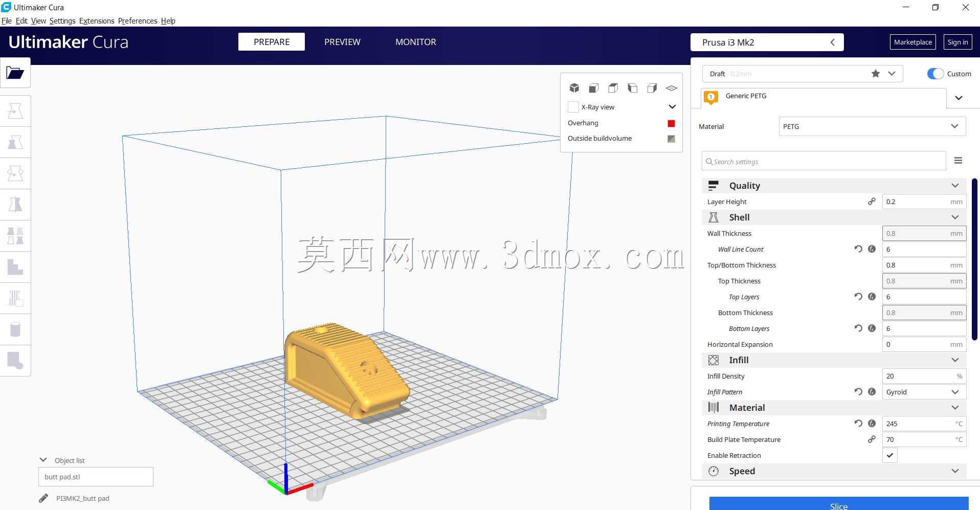
Task: Select the Scale tool in left toolbar
Action: (15, 142)
